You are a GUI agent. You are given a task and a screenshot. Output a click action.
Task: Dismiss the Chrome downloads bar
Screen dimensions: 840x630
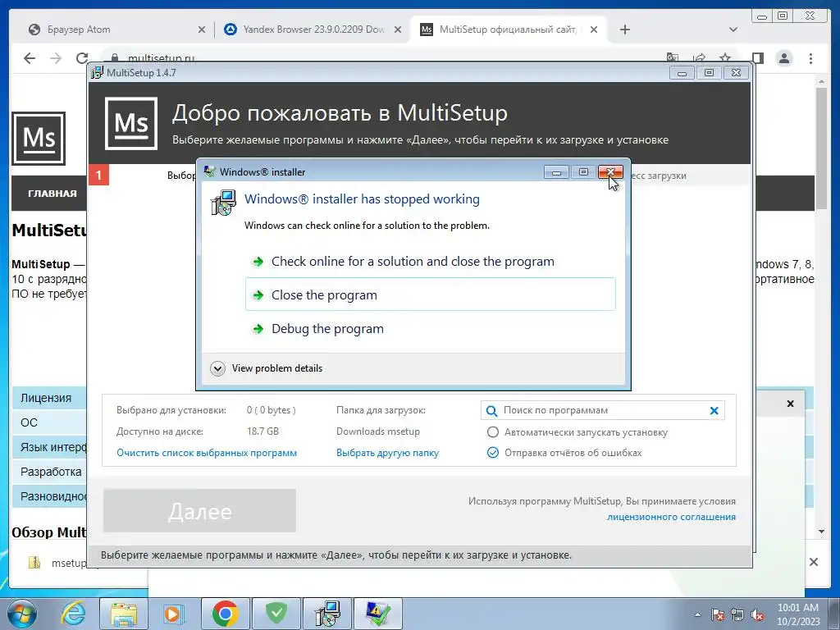(813, 562)
